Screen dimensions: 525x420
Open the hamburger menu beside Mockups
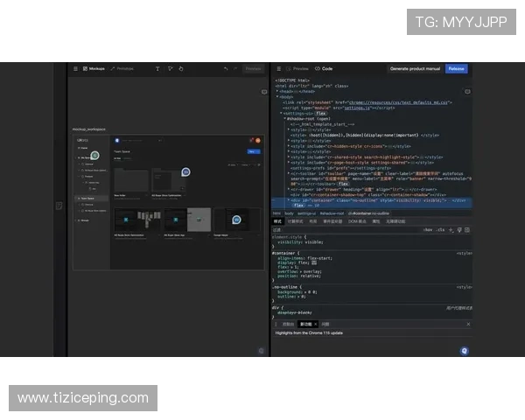pyautogui.click(x=75, y=68)
